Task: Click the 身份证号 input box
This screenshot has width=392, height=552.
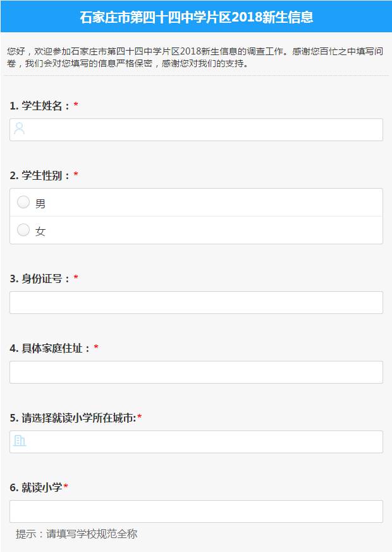Action: coord(196,303)
